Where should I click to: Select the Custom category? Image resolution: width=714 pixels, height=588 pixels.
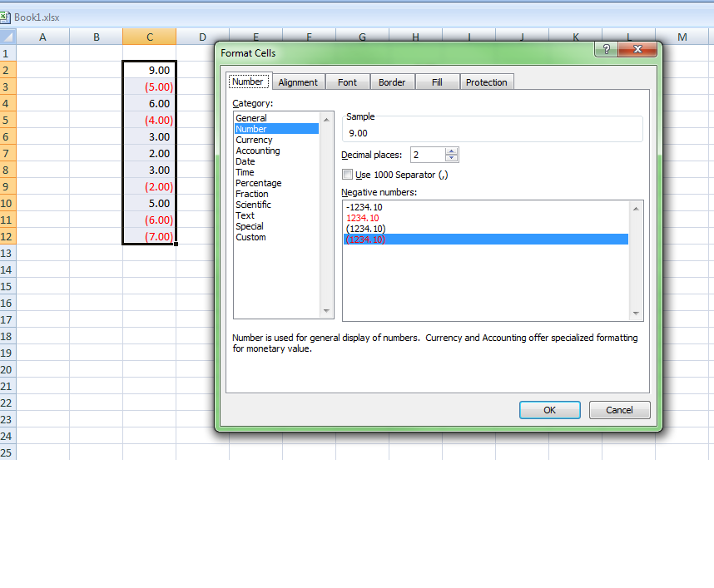250,237
